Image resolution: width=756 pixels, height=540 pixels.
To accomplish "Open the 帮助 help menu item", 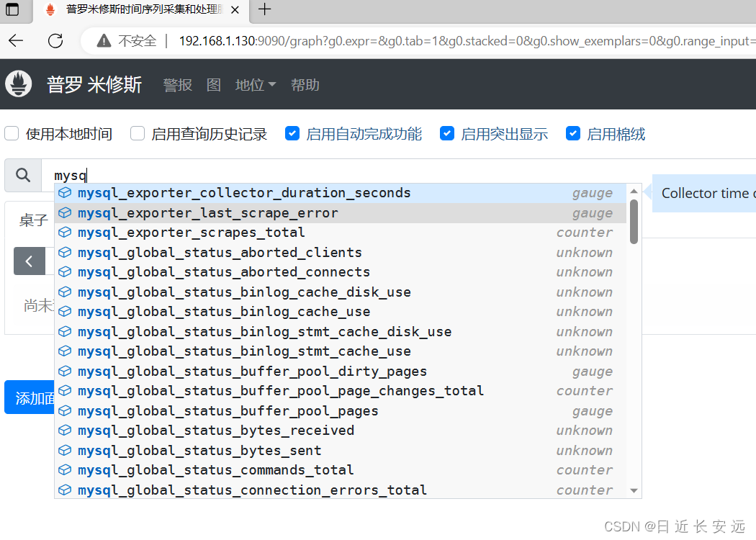I will (305, 85).
